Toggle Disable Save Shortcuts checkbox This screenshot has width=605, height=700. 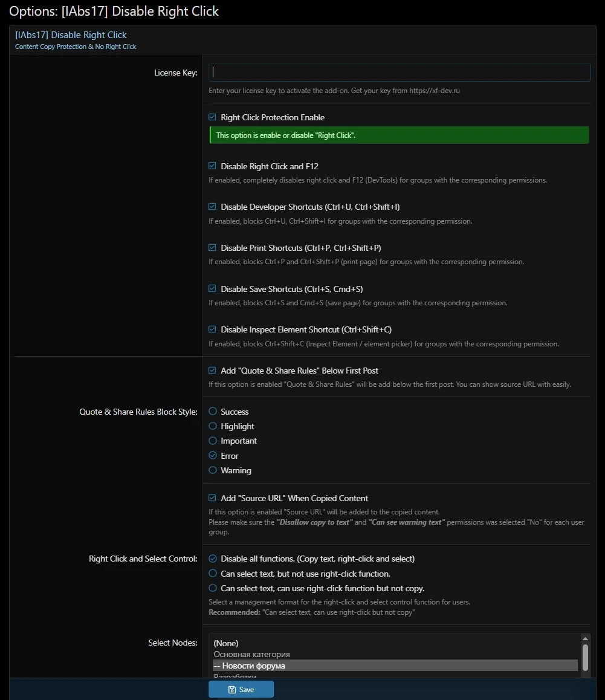pyautogui.click(x=213, y=288)
